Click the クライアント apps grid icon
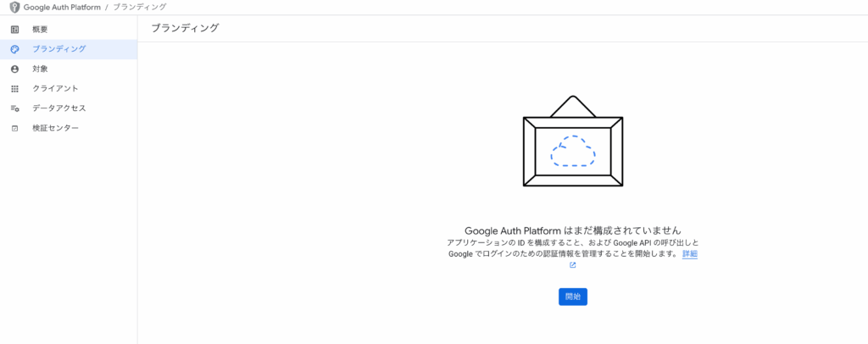Viewport: 868px width, 344px height. click(15, 88)
